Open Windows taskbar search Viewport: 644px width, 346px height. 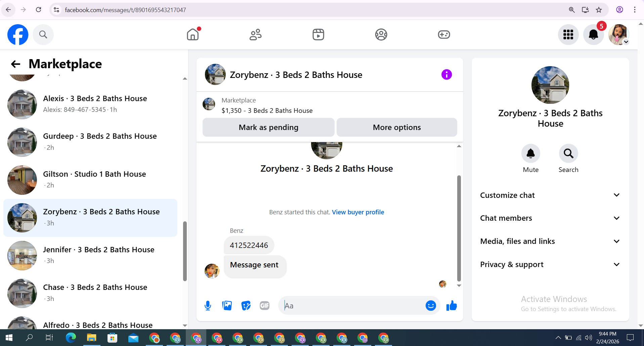[29, 338]
